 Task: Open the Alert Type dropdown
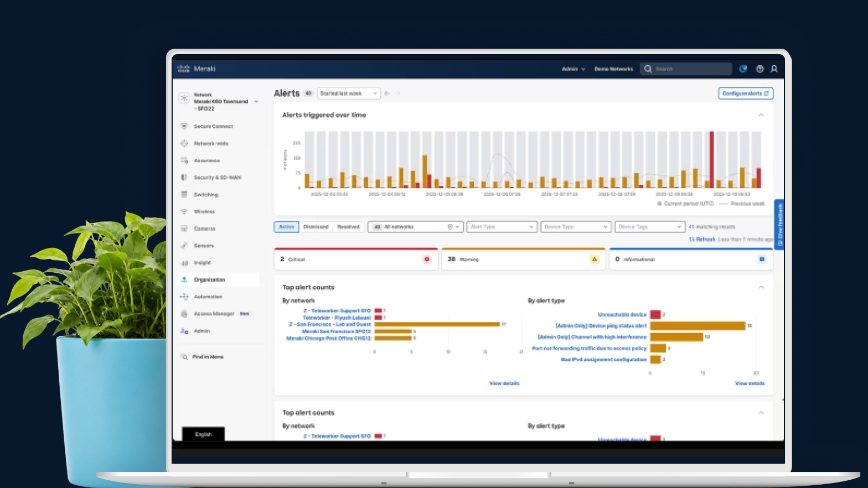(x=502, y=227)
